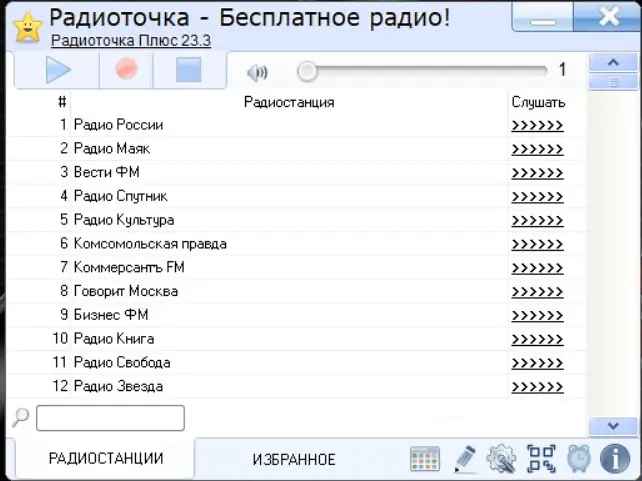Open the blue info icon
The width and height of the screenshot is (642, 481).
[615, 458]
